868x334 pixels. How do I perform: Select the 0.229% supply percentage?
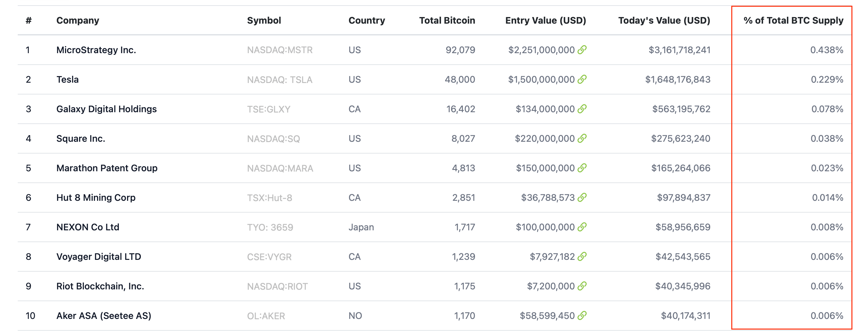click(x=827, y=80)
